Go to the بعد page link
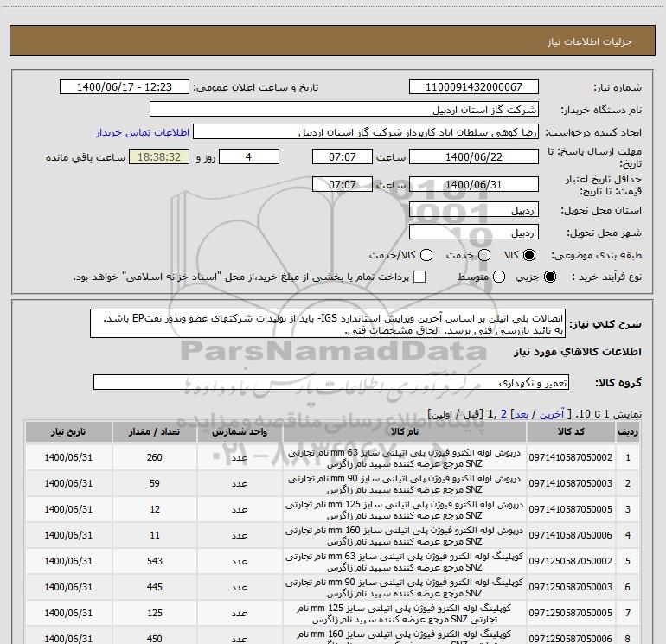 522,414
